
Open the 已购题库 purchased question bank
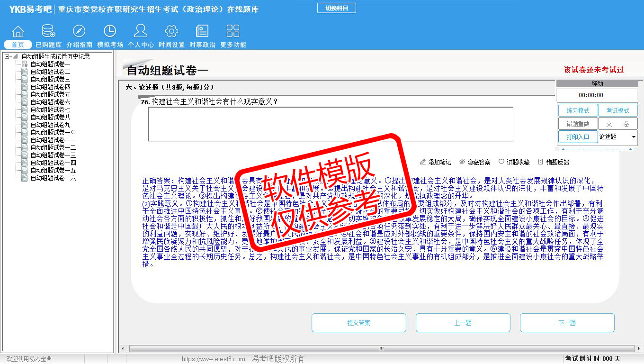[48, 37]
